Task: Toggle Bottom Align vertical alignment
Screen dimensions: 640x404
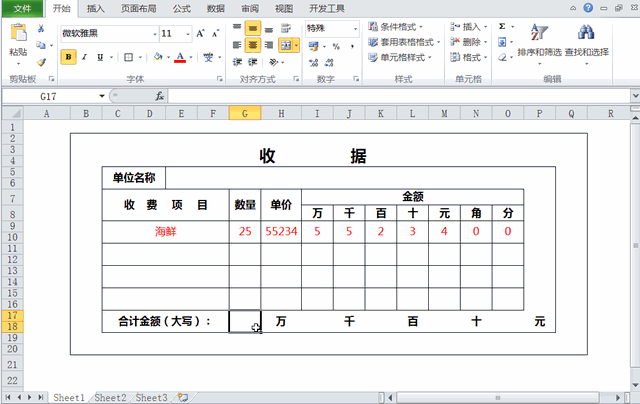Action: (x=269, y=28)
